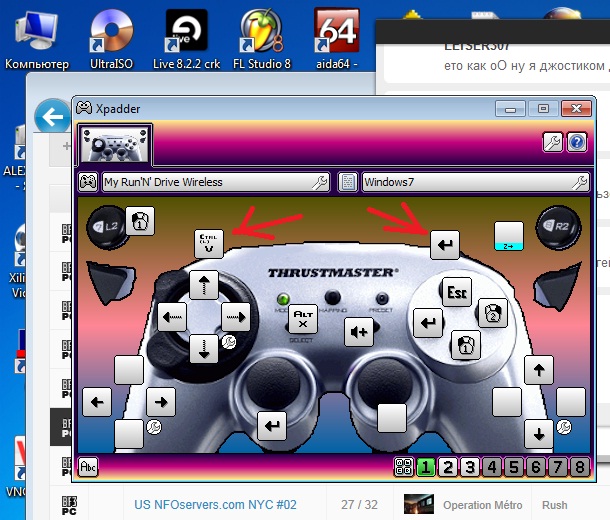Open the set overview grid icon
This screenshot has height=520, width=610.
pyautogui.click(x=404, y=467)
